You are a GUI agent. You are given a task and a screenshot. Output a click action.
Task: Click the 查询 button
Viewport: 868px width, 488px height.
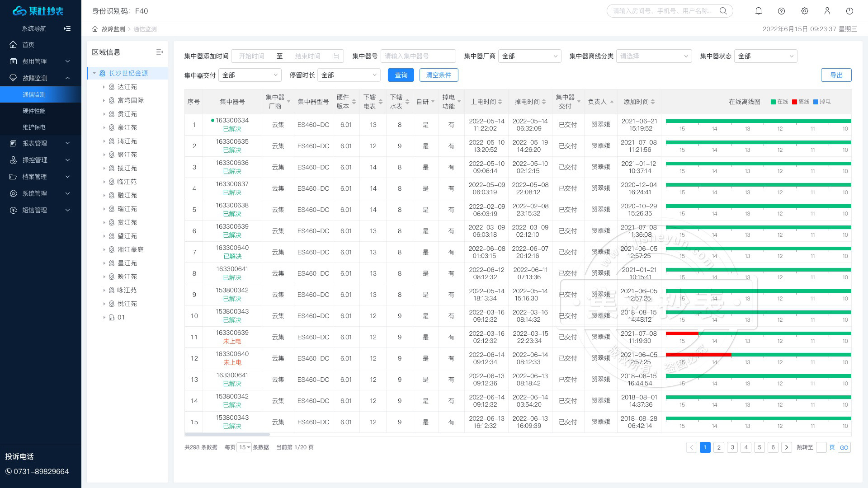(x=401, y=75)
